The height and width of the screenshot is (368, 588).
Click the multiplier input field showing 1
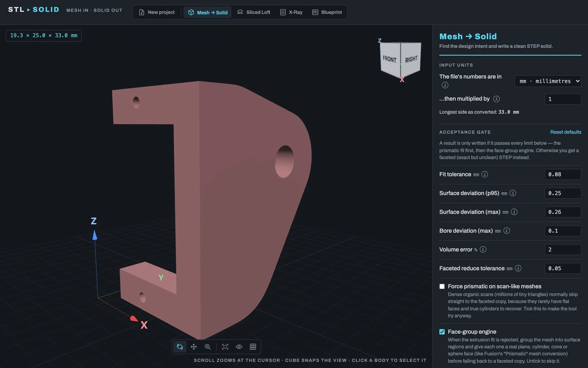pos(563,99)
